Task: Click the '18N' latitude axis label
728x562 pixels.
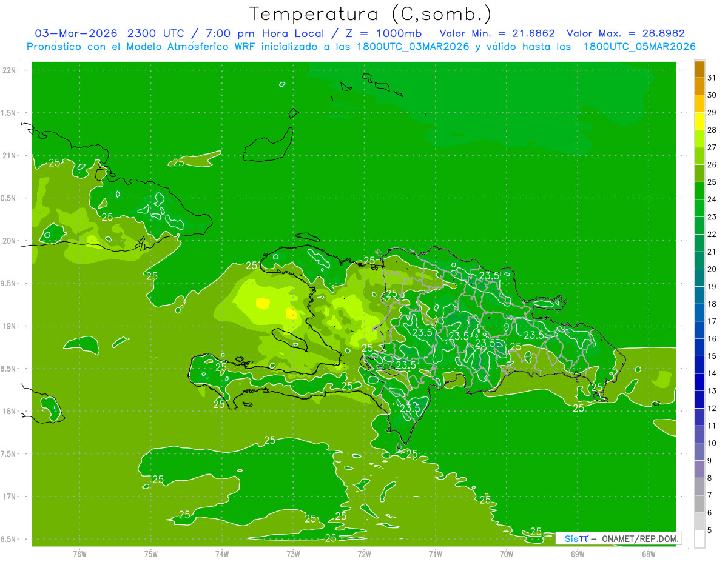Action: coord(8,411)
